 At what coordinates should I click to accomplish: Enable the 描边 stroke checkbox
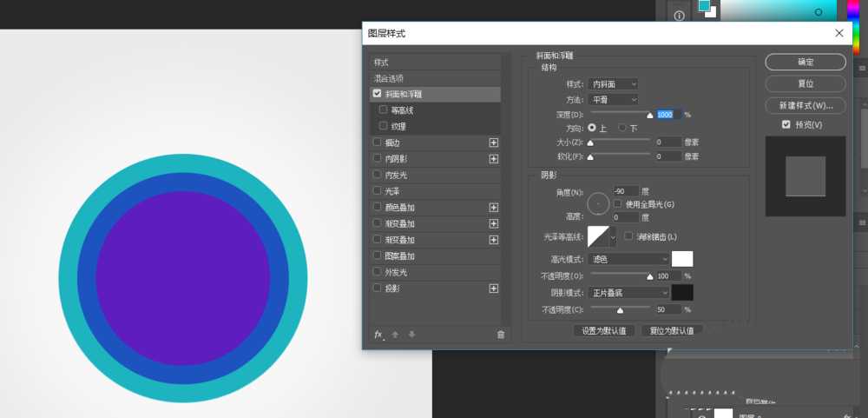coord(377,143)
